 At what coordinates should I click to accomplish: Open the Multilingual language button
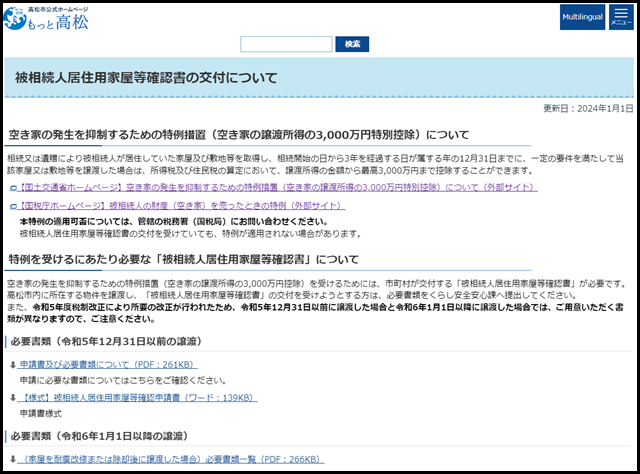582,17
